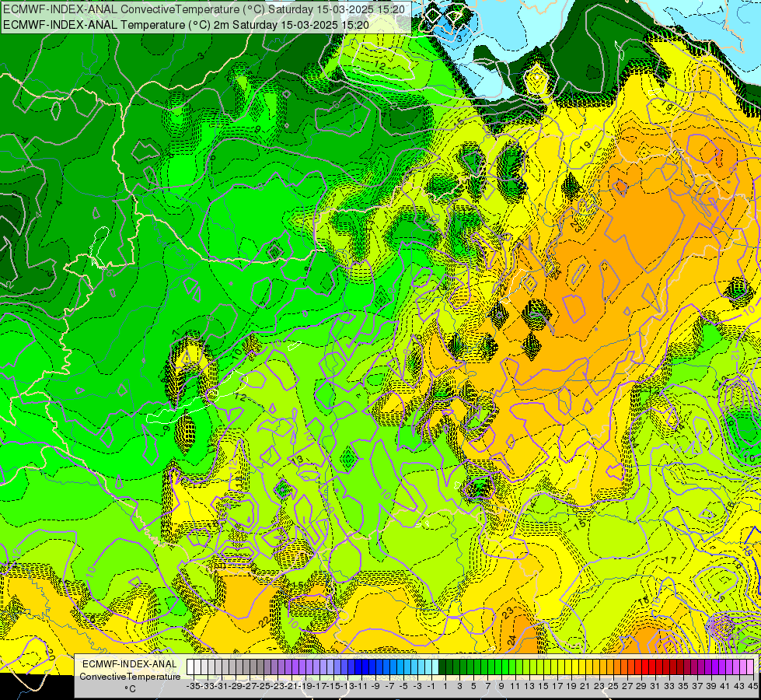Click the '°C' unit label in legend
The width and height of the screenshot is (761, 700).
(130, 689)
